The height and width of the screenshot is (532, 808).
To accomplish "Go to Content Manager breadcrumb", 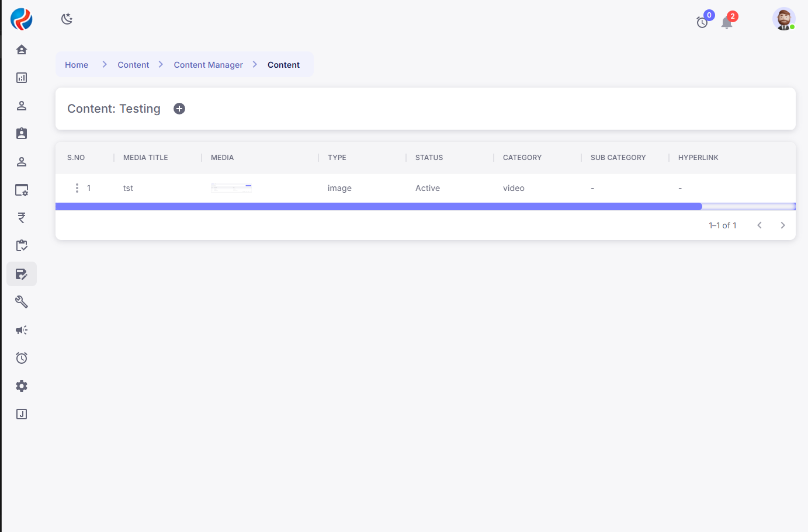I will tap(208, 65).
